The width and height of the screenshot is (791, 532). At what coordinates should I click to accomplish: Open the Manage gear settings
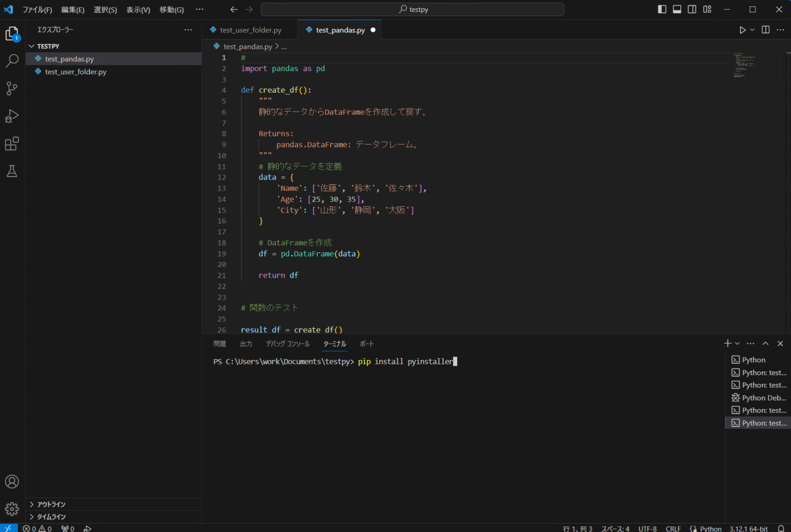[12, 509]
